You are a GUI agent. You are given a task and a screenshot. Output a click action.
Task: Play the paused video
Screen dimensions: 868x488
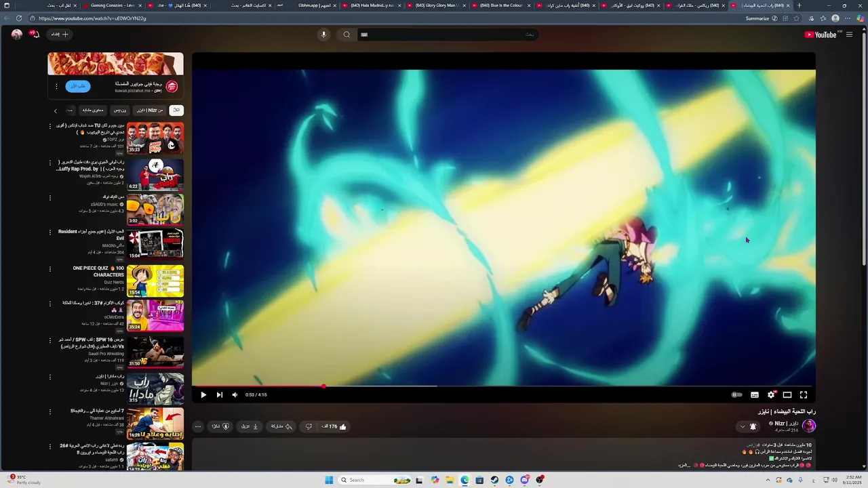203,394
